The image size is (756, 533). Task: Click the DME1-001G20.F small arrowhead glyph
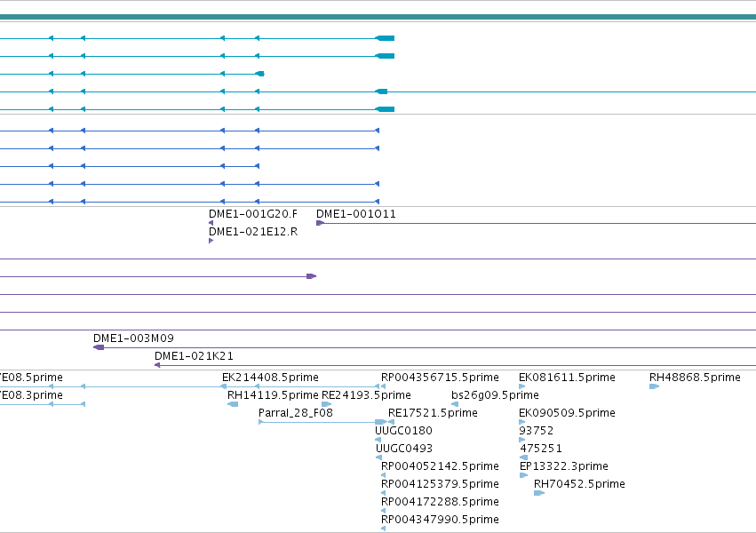(x=211, y=223)
